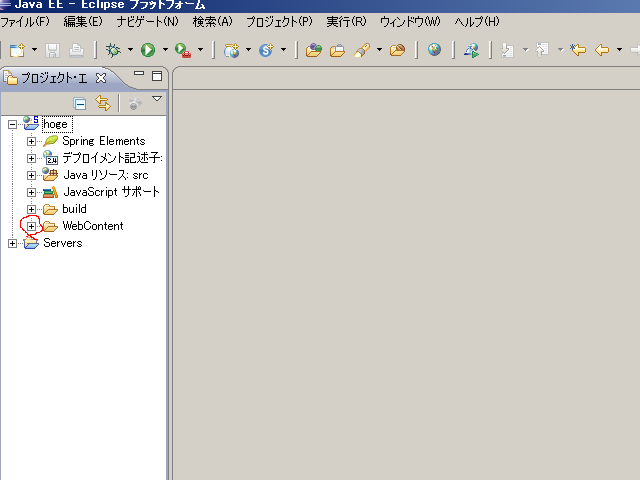Click the Save disk icon
Image resolution: width=640 pixels, height=480 pixels.
coord(52,50)
